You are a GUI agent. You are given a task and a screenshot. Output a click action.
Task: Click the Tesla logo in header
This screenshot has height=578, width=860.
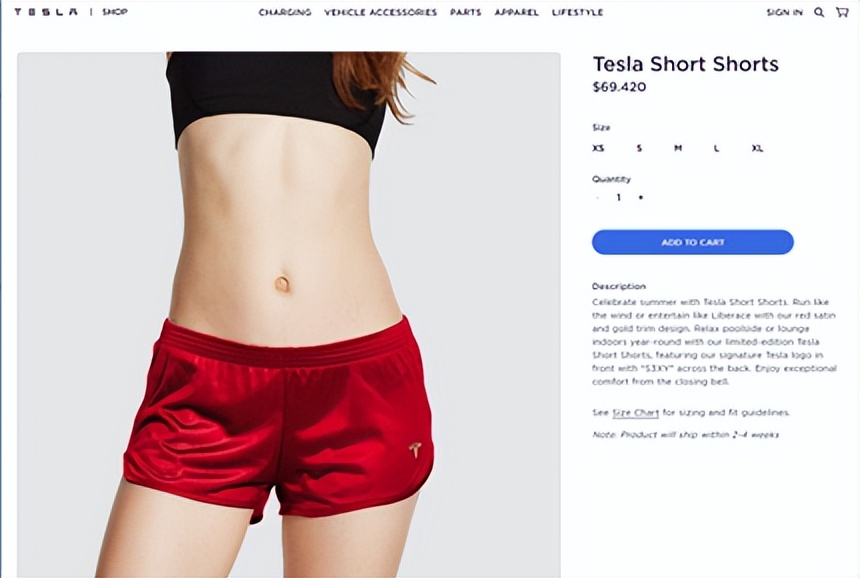[x=46, y=12]
